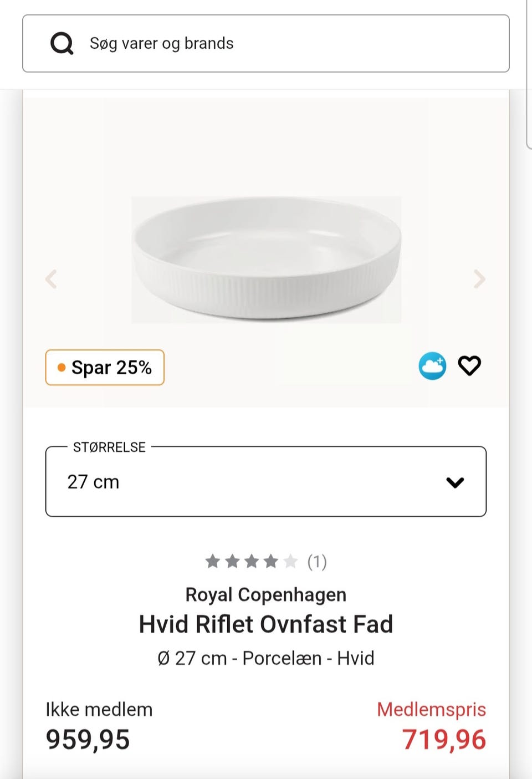Viewport: 532px width, 779px height.
Task: Select the non-member price 959,95
Action: click(x=88, y=740)
